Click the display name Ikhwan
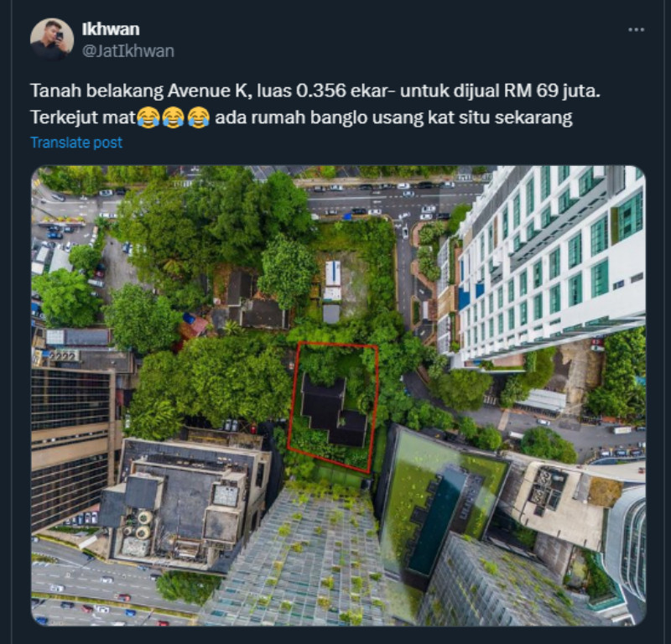This screenshot has width=671, height=644. pyautogui.click(x=111, y=29)
